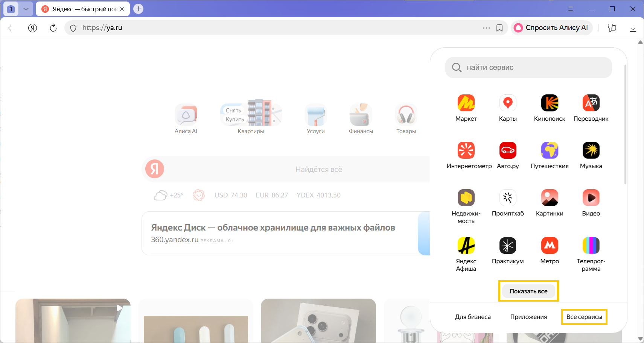The height and width of the screenshot is (343, 644).
Task: Click the 360.yandex.ru ad link
Action: 175,240
